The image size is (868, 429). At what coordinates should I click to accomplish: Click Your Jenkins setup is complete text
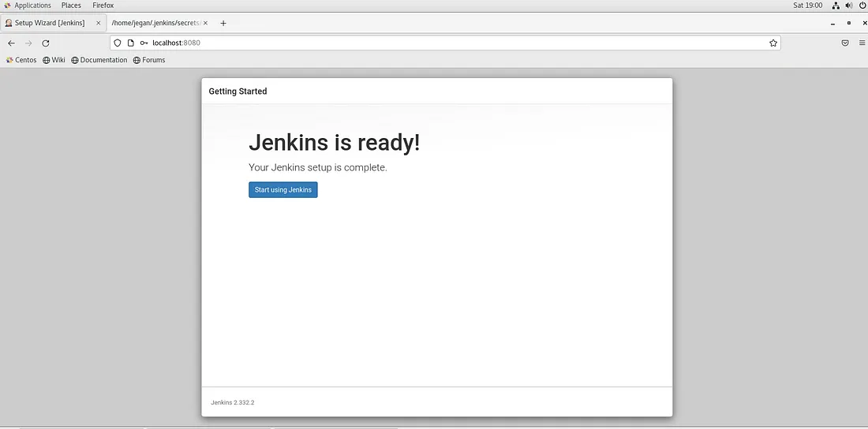coord(318,168)
